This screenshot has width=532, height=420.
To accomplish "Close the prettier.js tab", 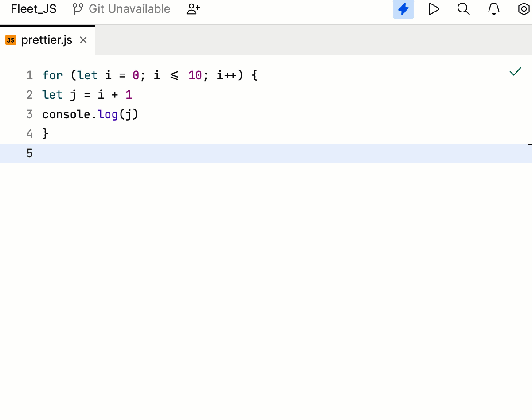I will pos(83,39).
